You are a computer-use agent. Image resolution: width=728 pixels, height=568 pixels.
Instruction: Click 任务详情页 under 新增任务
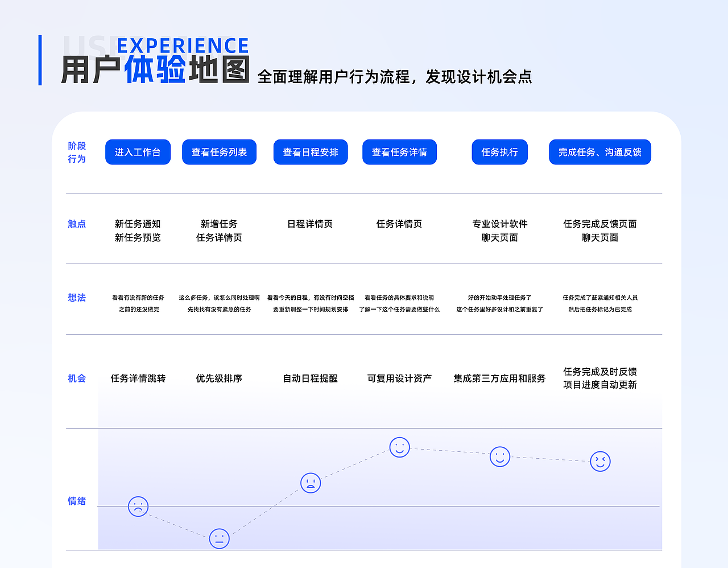219,237
